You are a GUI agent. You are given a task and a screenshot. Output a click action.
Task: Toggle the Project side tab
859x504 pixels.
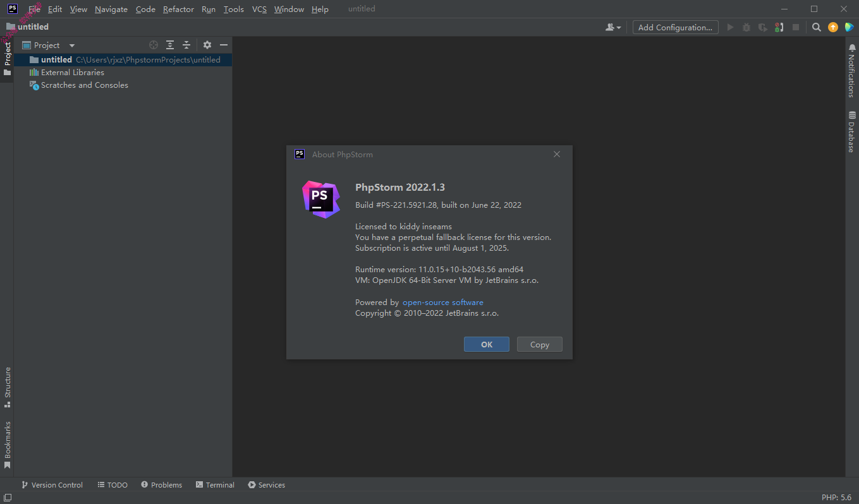[7, 59]
